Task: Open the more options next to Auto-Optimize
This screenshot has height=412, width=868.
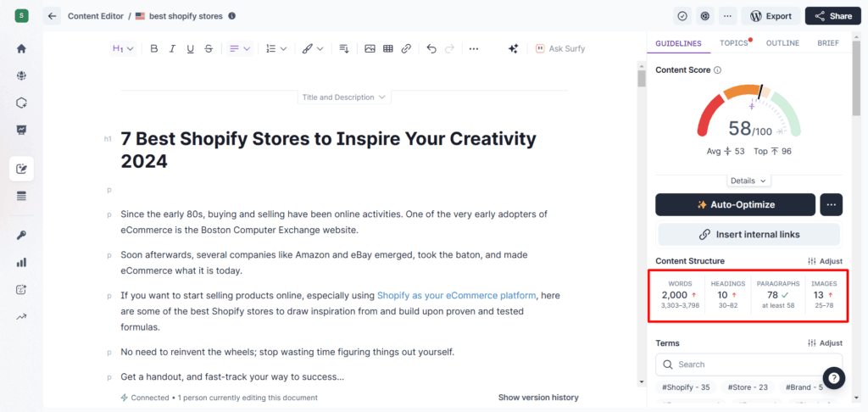Action: [831, 204]
